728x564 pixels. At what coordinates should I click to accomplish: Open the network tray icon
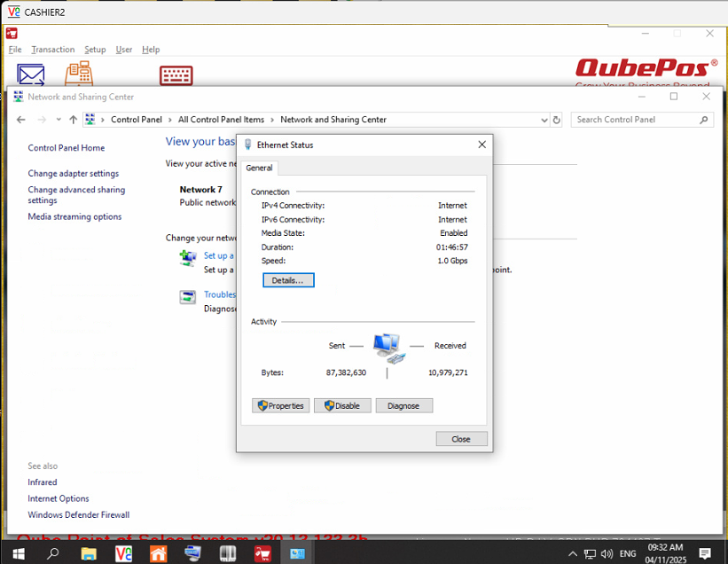(590, 553)
